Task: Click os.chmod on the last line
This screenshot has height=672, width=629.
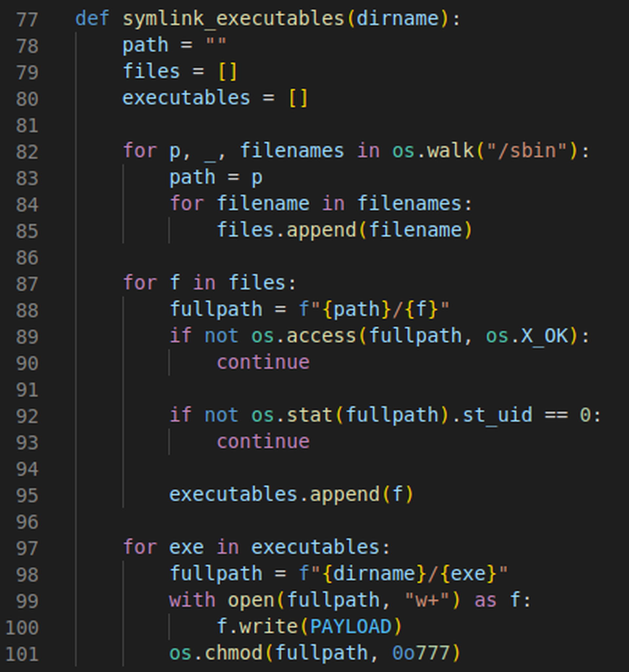Action: (216, 653)
